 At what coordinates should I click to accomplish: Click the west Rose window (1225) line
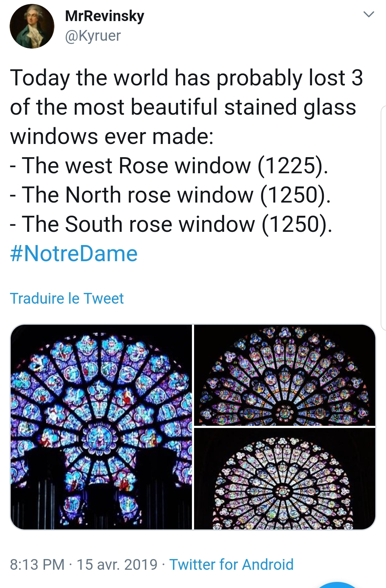point(169,166)
